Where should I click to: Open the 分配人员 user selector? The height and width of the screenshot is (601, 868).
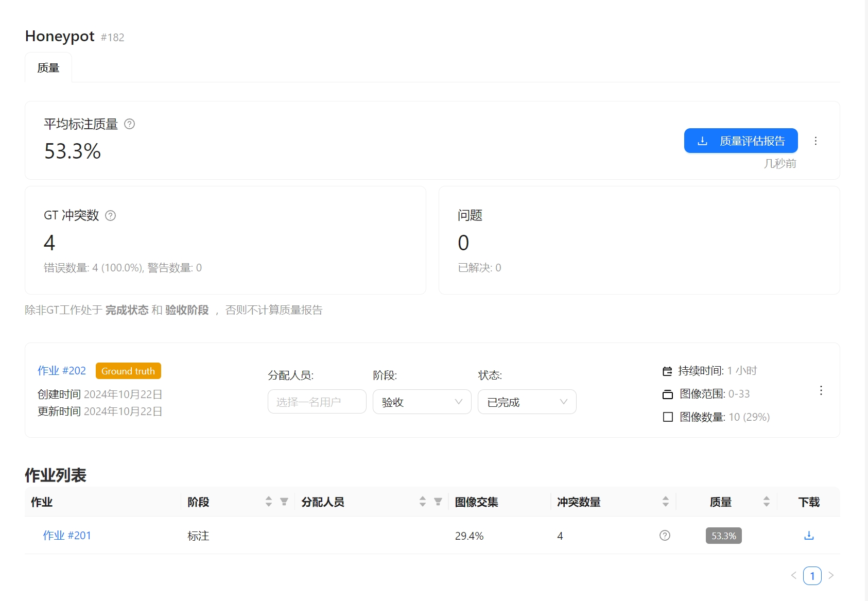point(317,402)
